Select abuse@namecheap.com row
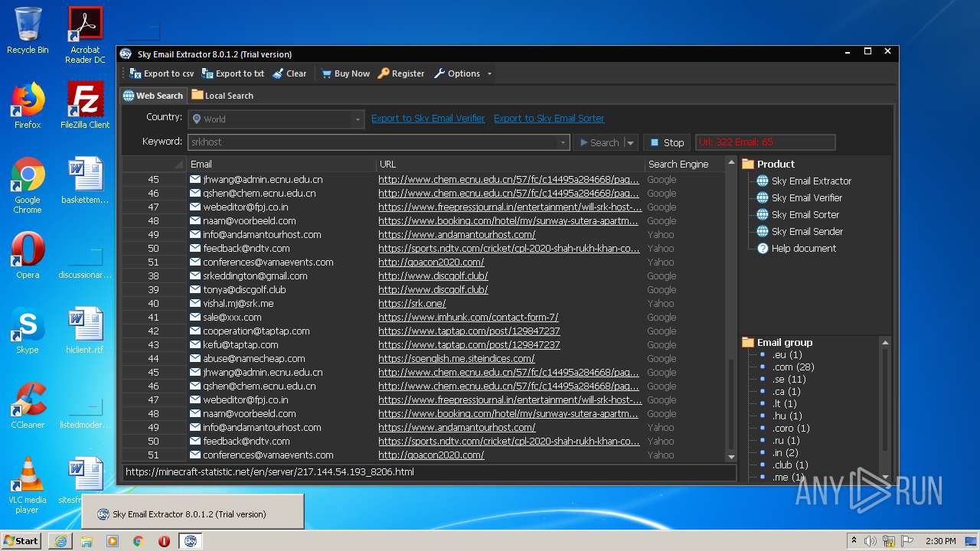The width and height of the screenshot is (980, 551). point(423,359)
